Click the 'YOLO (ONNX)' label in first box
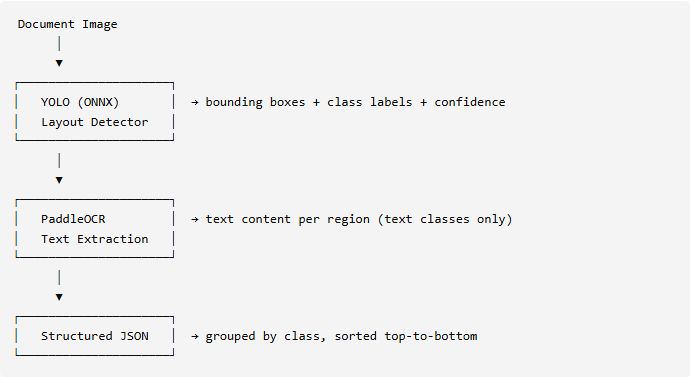The width and height of the screenshot is (693, 377). (x=80, y=103)
